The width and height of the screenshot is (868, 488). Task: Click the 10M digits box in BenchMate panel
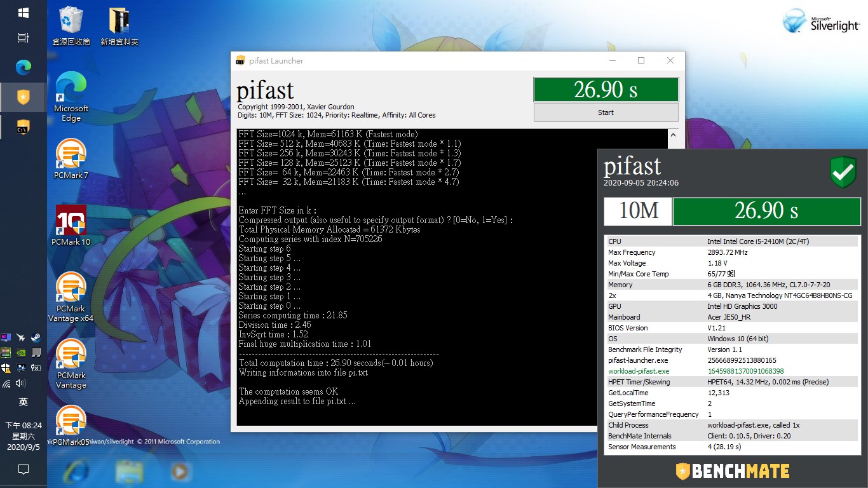[637, 211]
